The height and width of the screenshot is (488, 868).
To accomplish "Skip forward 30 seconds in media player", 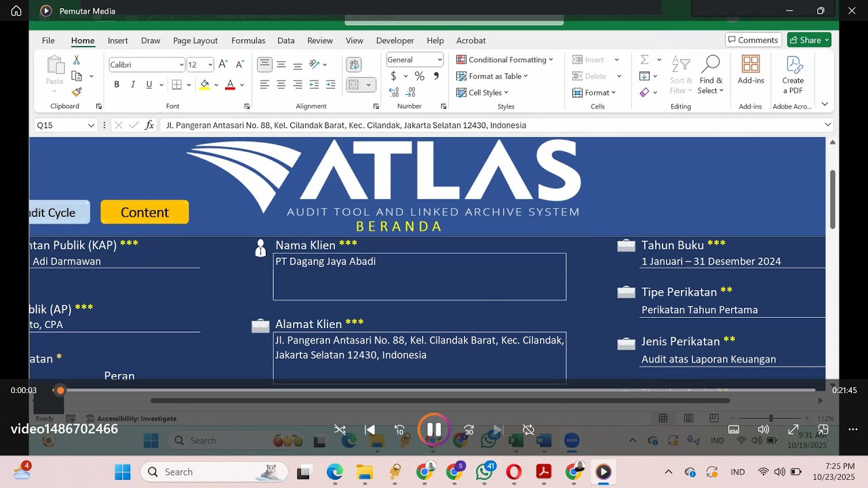I will point(469,430).
